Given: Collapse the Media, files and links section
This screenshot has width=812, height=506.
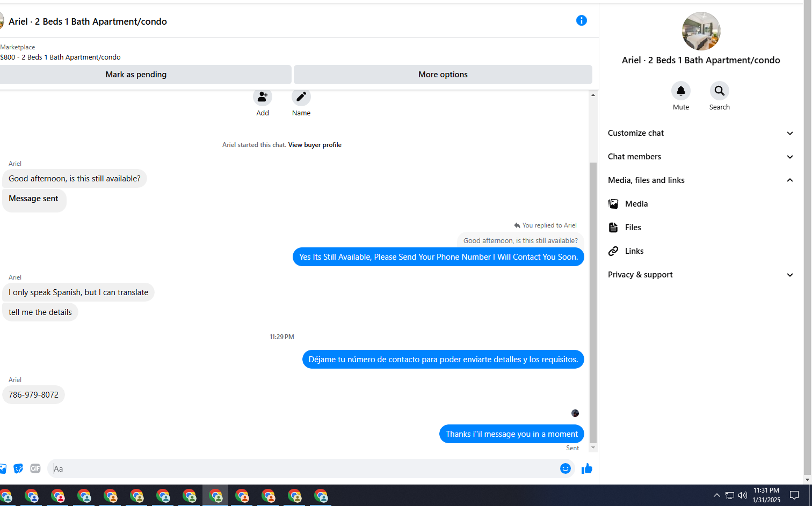Looking at the screenshot, I should [701, 180].
